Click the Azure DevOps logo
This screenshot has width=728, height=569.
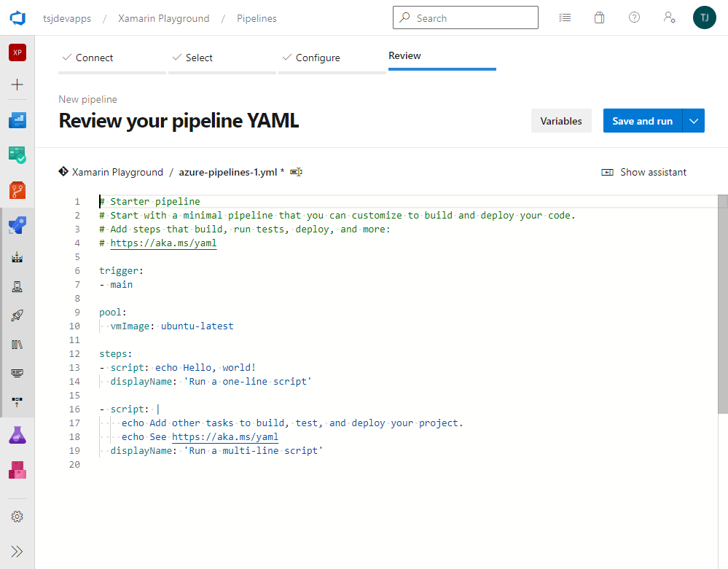pos(17,18)
